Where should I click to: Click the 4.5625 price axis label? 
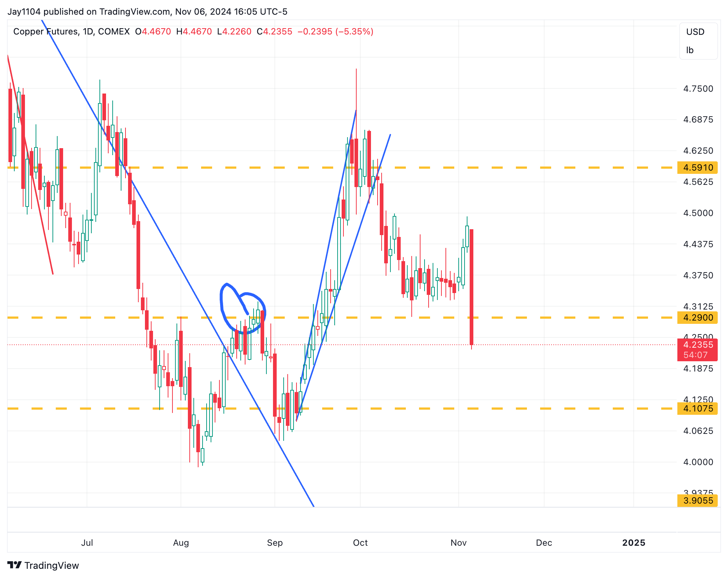[x=698, y=182]
